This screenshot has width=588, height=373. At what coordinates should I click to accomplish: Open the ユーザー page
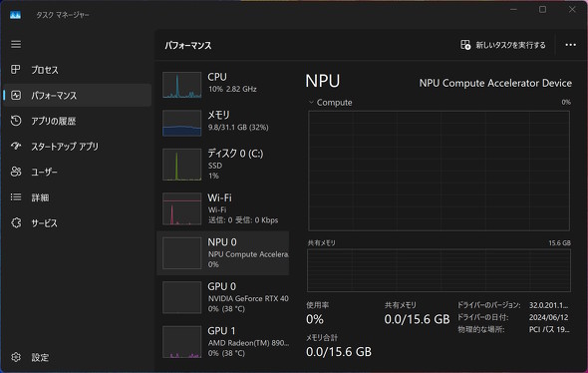78,172
